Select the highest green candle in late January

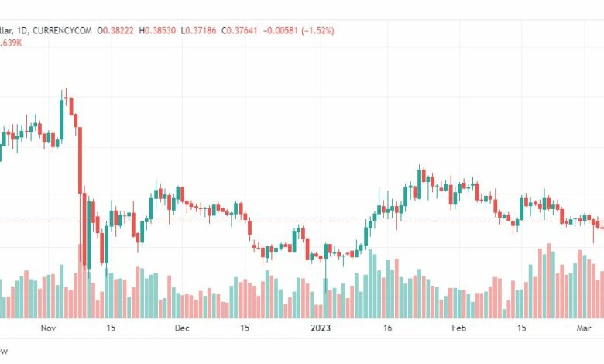coord(419,182)
